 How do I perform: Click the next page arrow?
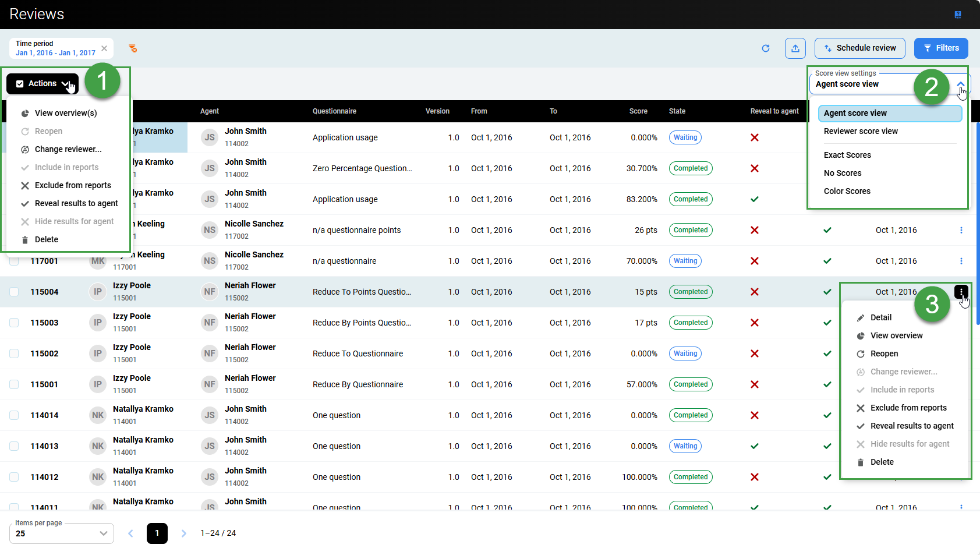(x=183, y=533)
